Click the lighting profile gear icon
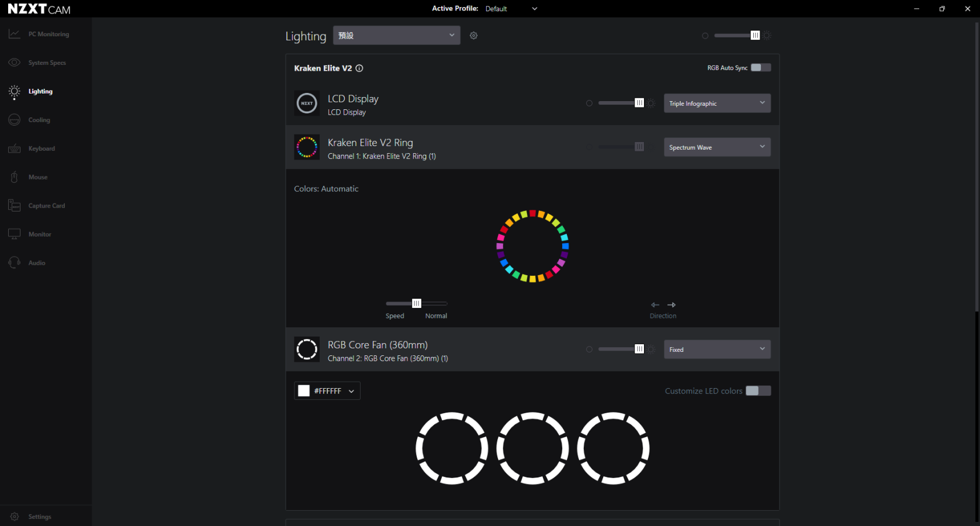This screenshot has height=526, width=980. (474, 36)
